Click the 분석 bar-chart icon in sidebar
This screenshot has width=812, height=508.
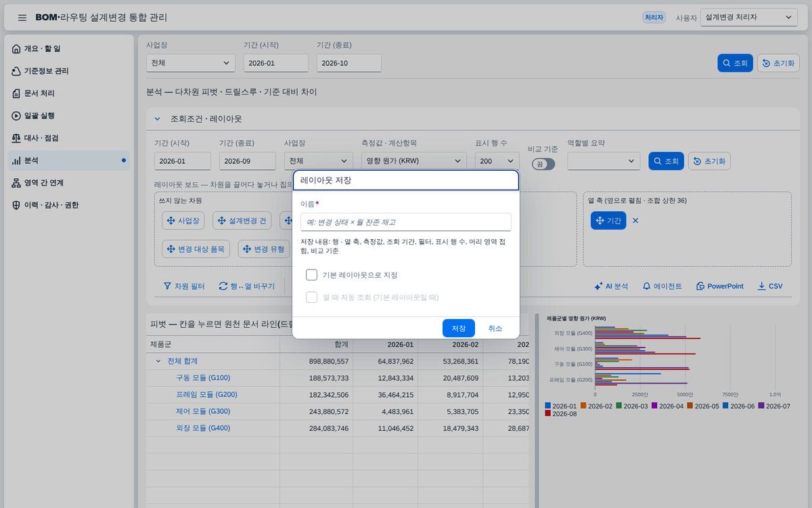pos(16,161)
